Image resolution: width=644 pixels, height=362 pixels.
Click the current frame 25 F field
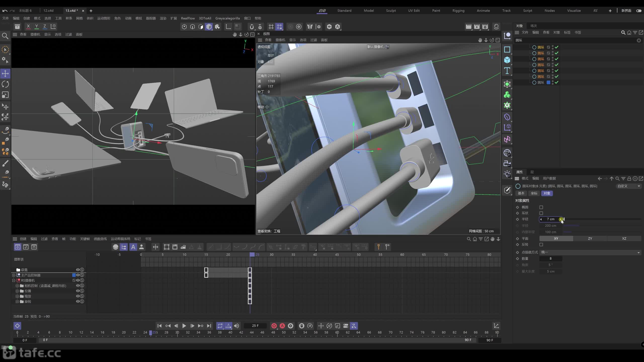(255, 326)
